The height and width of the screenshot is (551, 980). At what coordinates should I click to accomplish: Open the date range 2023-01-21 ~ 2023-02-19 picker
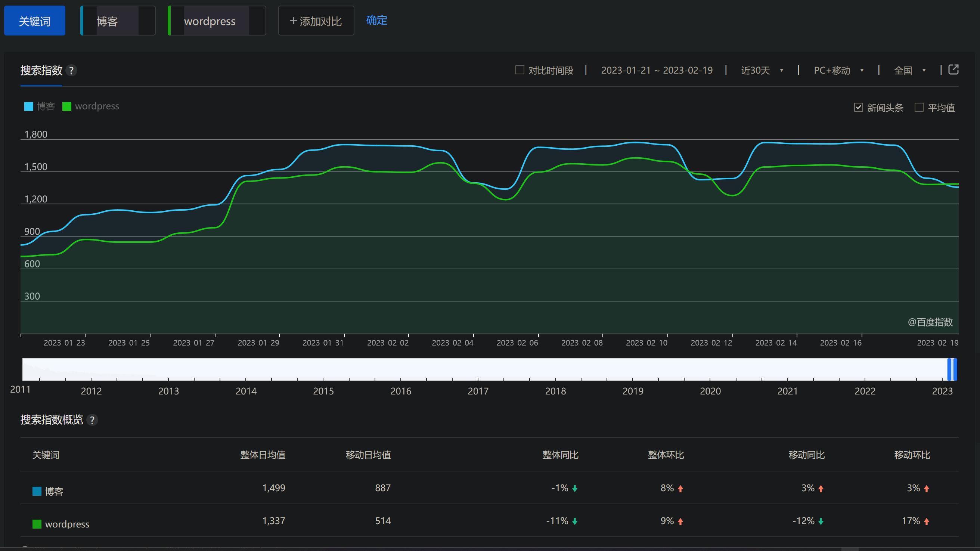(657, 70)
